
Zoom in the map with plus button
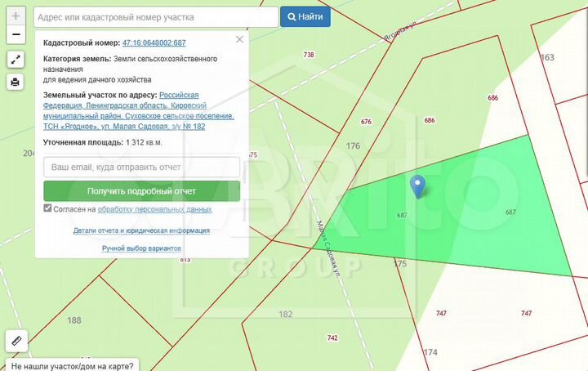click(x=16, y=16)
